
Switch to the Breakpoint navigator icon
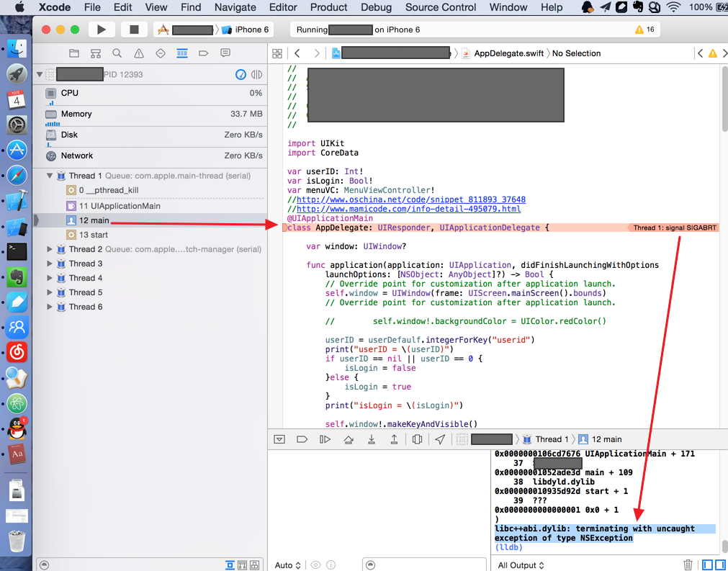(204, 53)
